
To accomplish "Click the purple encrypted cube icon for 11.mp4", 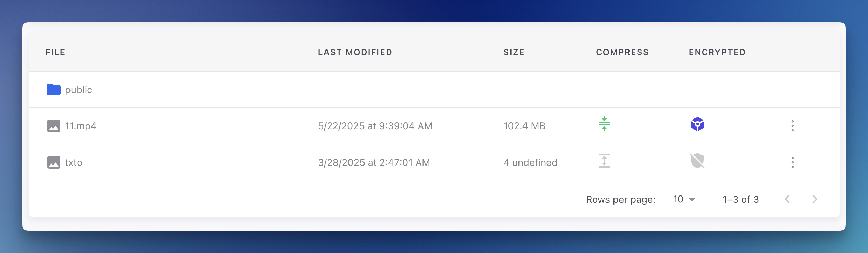I will coord(697,124).
